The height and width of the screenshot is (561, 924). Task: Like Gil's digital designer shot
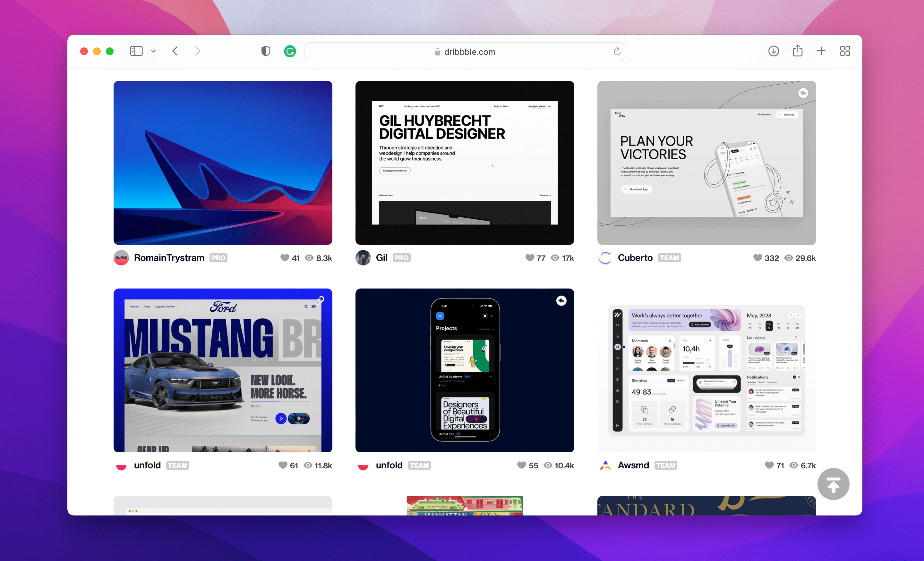coord(529,258)
